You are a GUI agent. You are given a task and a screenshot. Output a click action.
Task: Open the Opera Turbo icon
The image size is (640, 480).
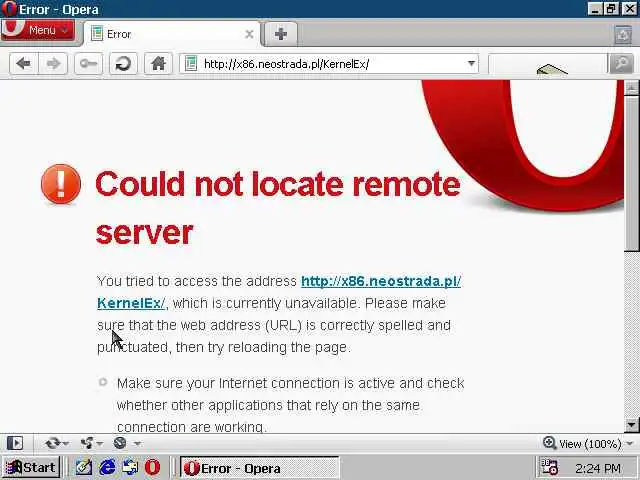pos(120,443)
